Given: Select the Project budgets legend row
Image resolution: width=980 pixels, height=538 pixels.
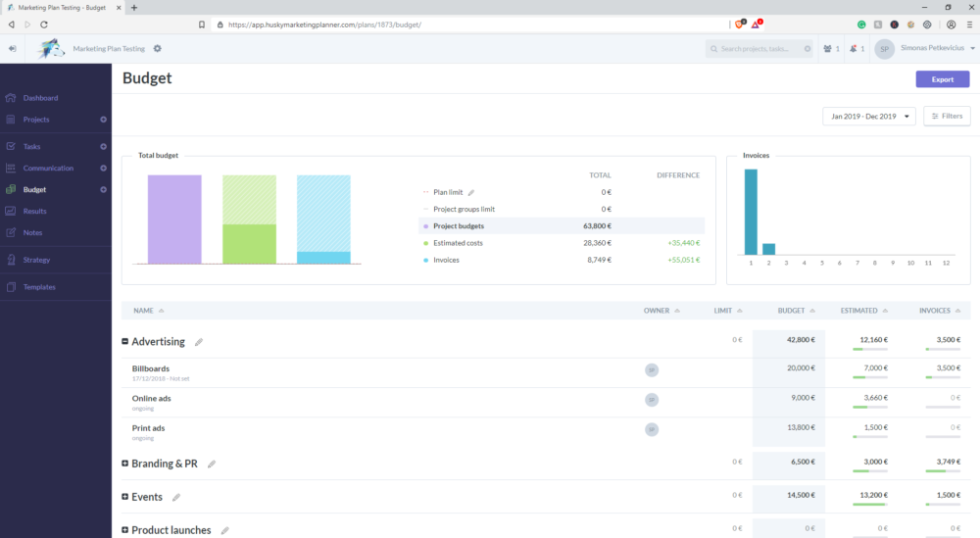Looking at the screenshot, I should pos(562,226).
